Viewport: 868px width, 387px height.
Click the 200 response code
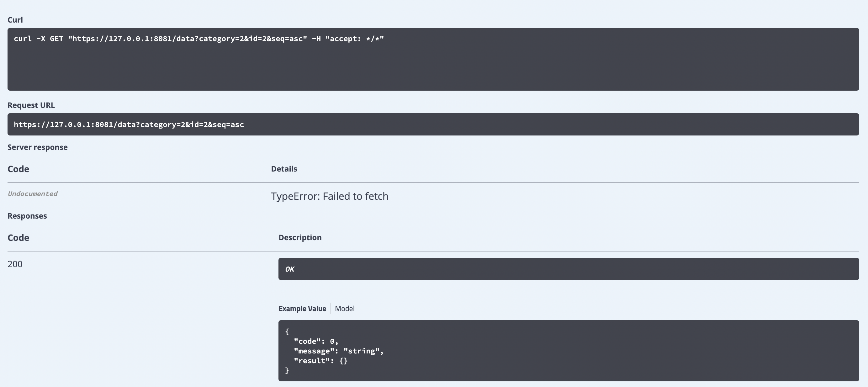coord(15,264)
